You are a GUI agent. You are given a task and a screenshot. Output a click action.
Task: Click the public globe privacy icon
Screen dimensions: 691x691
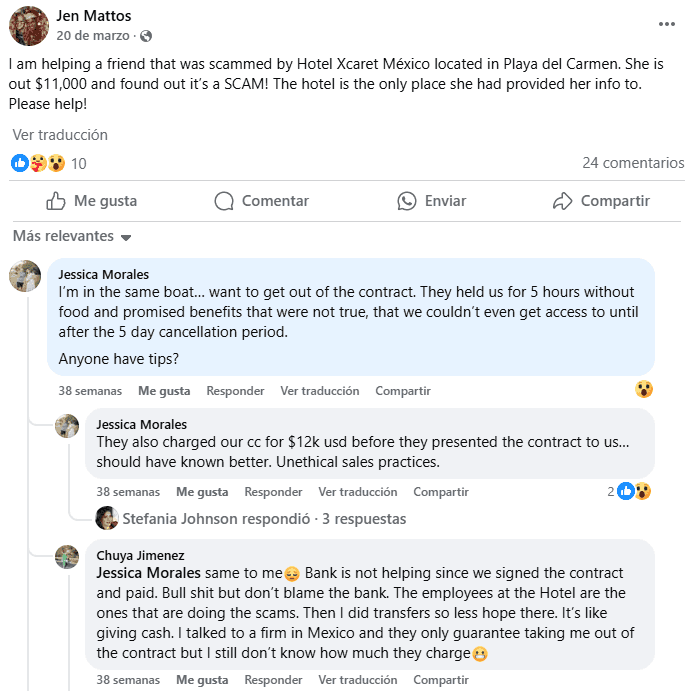[x=147, y=36]
